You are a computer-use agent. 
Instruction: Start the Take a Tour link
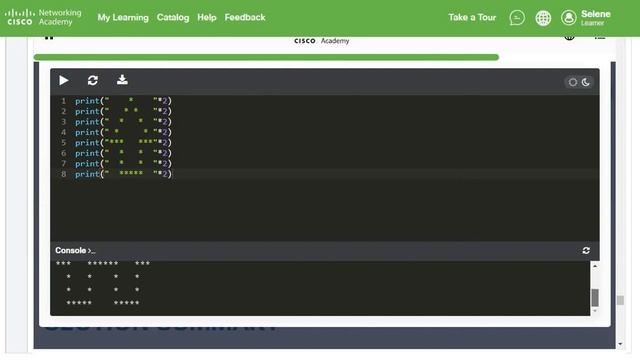[472, 18]
